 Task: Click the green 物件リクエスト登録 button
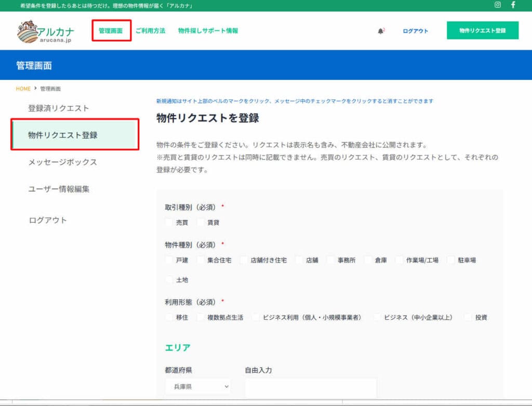pos(482,30)
